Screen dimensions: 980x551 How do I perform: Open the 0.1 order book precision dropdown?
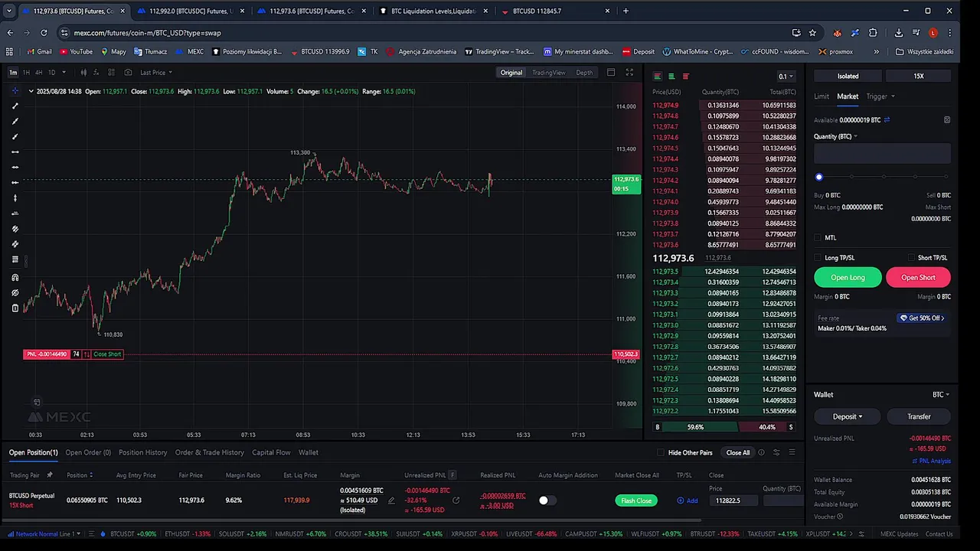(786, 77)
